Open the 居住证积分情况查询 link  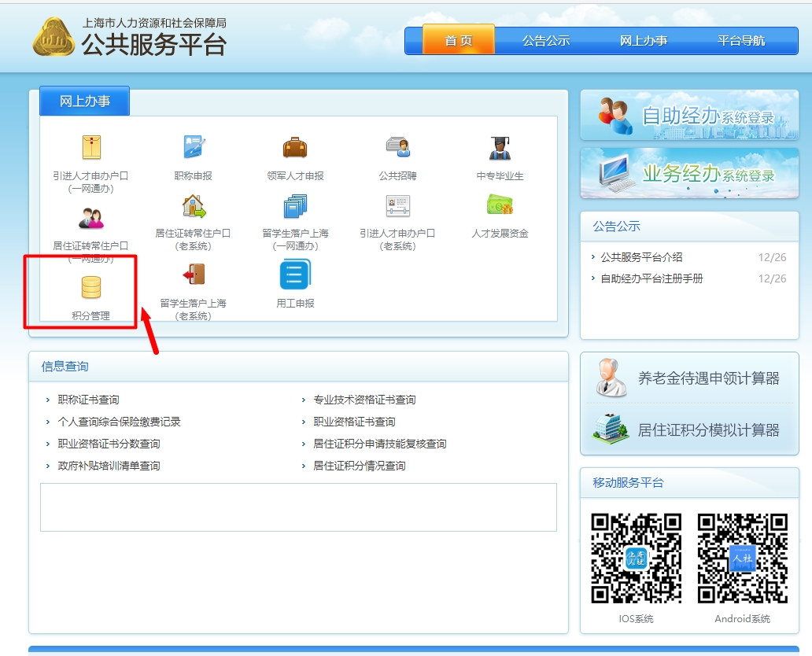click(x=359, y=466)
